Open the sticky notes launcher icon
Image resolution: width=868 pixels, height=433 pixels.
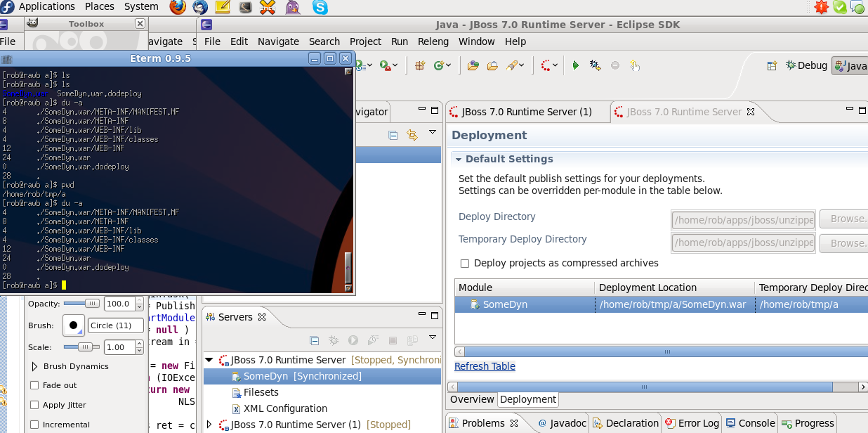223,7
